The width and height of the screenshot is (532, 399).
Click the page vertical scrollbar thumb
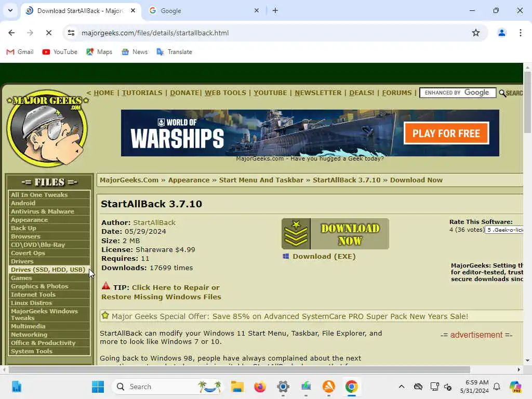(527, 102)
